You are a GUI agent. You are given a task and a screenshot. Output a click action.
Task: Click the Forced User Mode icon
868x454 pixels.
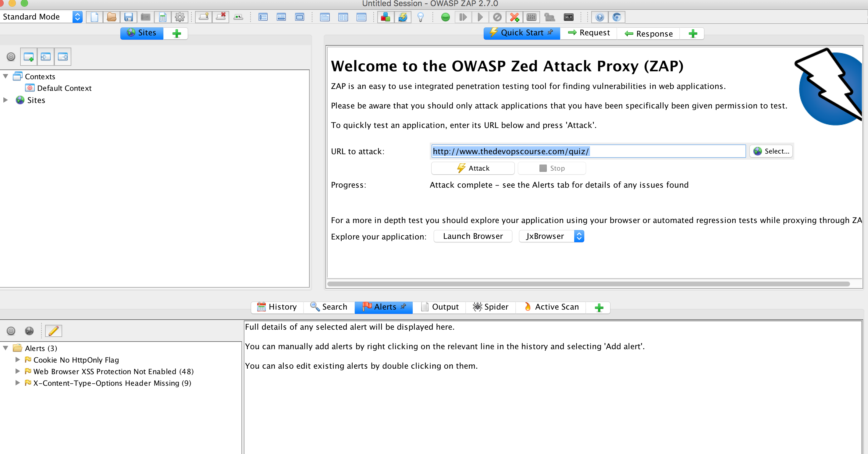(x=550, y=17)
